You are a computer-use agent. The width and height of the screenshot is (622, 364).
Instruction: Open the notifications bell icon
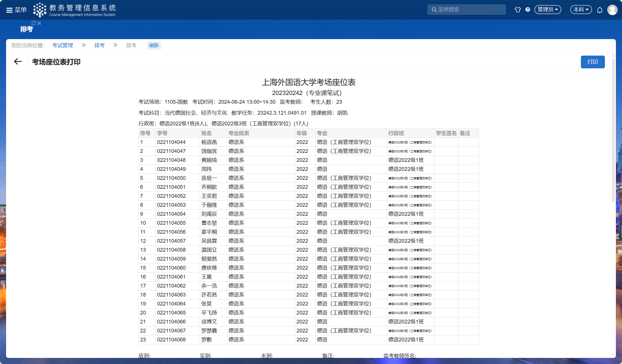(x=600, y=10)
